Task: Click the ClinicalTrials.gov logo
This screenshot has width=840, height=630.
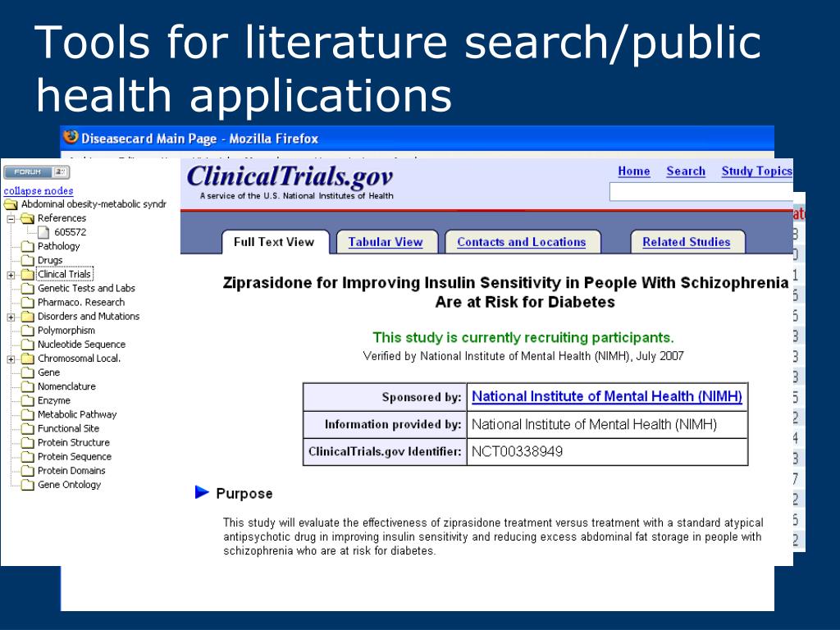Action: [x=290, y=177]
